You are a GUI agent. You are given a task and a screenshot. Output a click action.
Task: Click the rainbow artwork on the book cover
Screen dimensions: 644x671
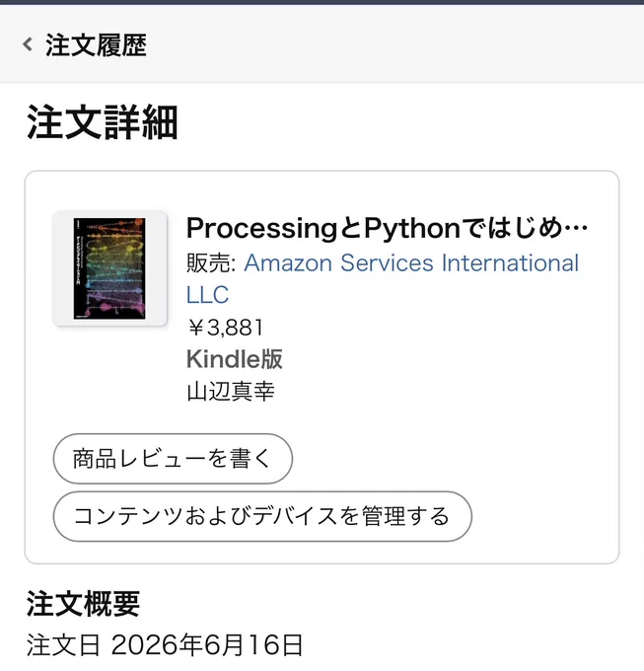click(x=109, y=268)
